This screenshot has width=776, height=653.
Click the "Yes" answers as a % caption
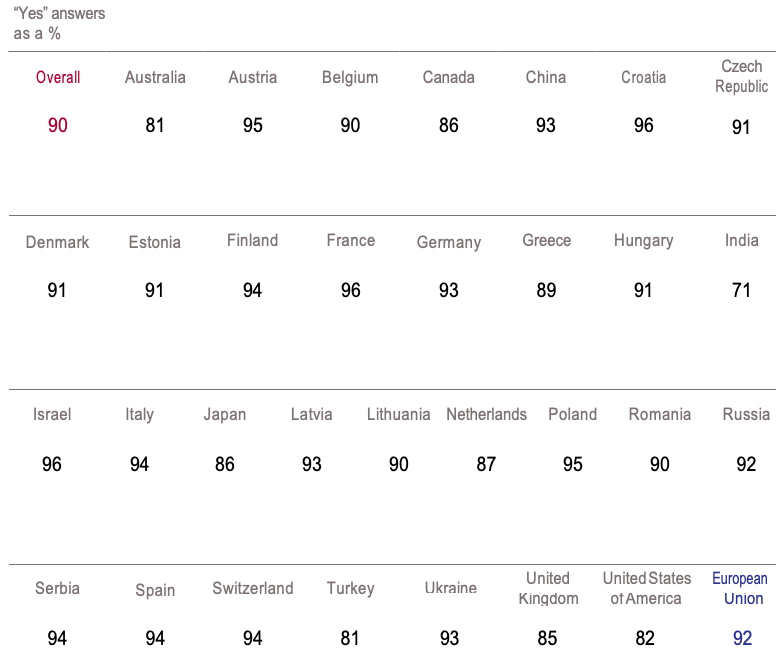(59, 24)
